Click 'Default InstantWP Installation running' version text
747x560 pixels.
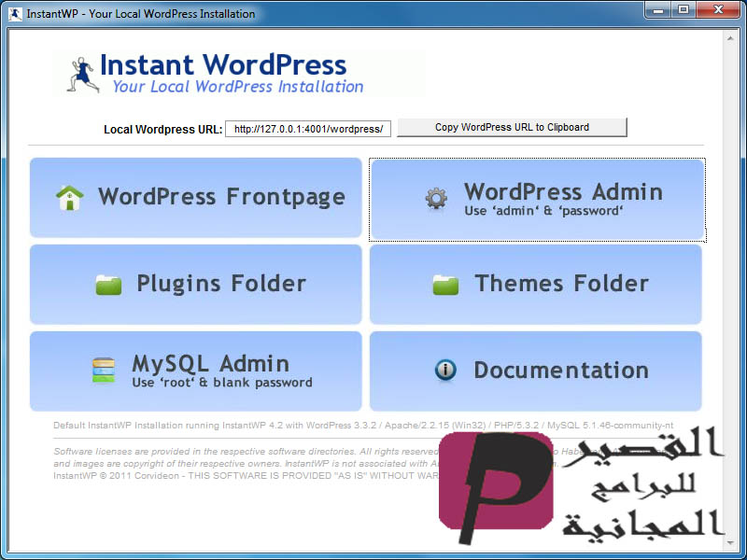click(x=363, y=426)
